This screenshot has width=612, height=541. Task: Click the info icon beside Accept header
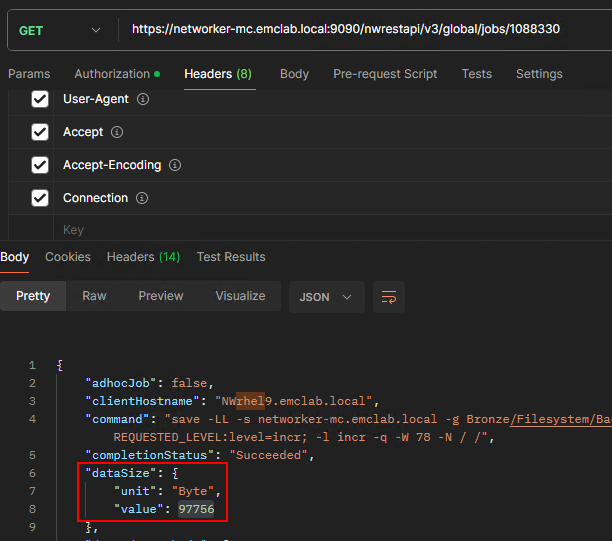coord(117,132)
